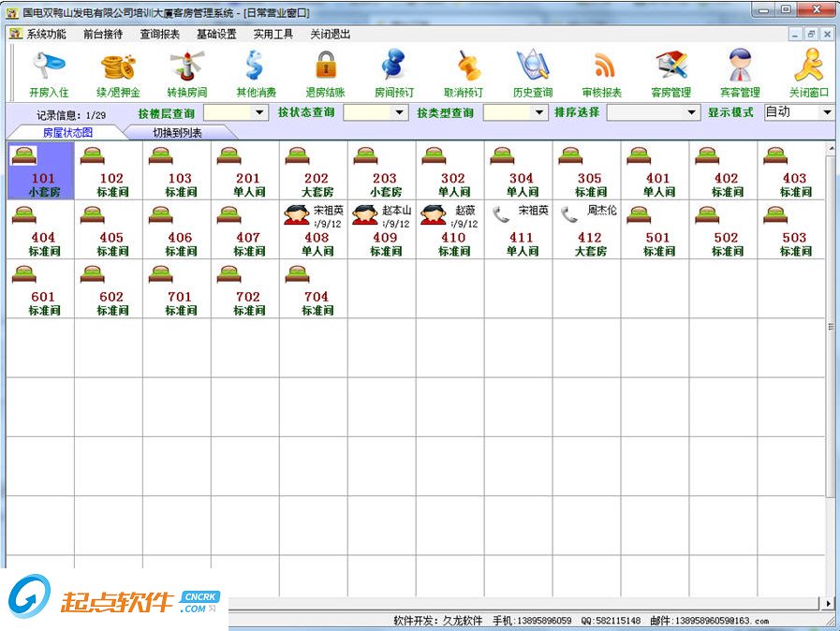Click the 取消预订 cancel booking icon
The width and height of the screenshot is (840, 631).
pyautogui.click(x=464, y=70)
